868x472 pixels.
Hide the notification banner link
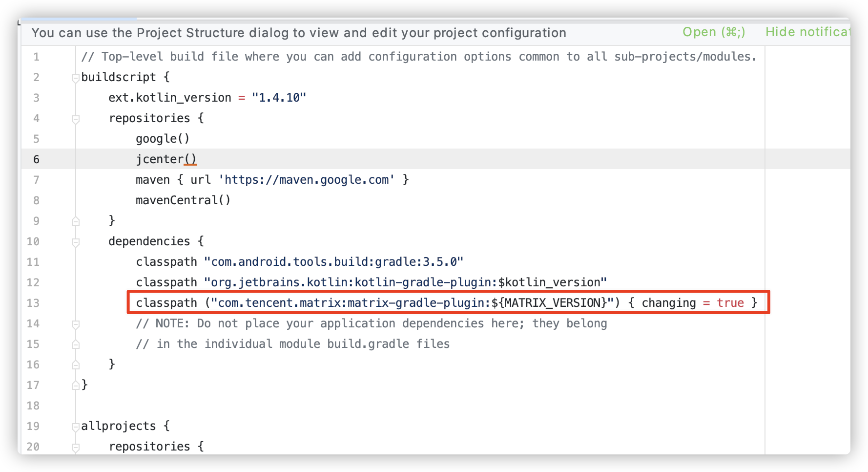pyautogui.click(x=807, y=32)
